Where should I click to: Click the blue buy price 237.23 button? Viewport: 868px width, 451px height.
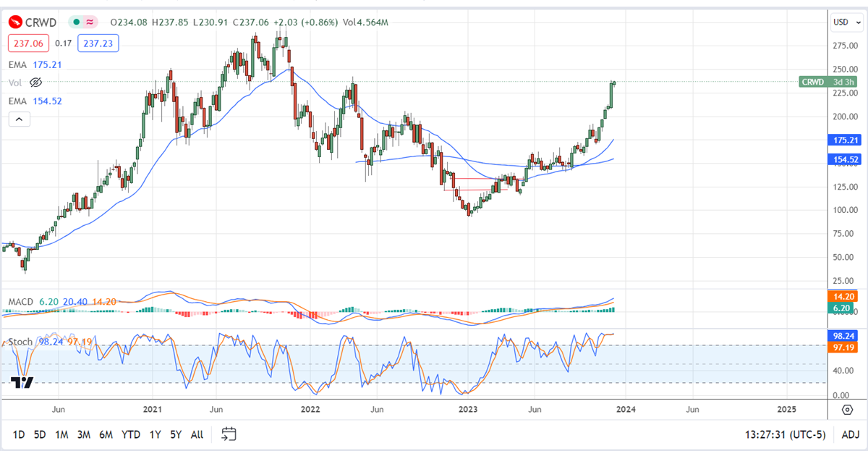98,43
